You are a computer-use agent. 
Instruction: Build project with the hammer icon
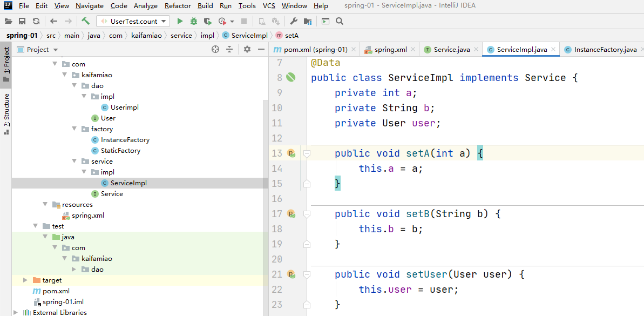pos(85,21)
